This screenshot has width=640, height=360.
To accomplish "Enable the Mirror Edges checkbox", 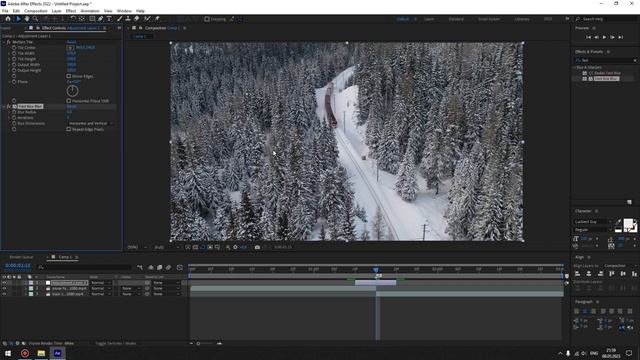I will pyautogui.click(x=69, y=76).
